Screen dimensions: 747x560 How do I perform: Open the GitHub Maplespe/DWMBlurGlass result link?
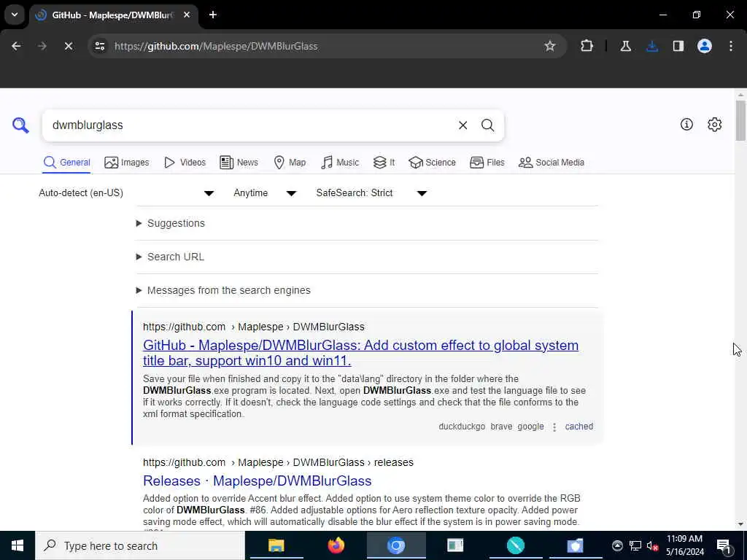[360, 353]
